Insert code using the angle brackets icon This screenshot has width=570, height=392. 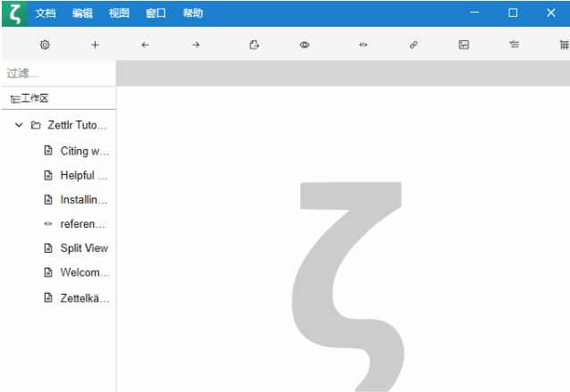363,45
